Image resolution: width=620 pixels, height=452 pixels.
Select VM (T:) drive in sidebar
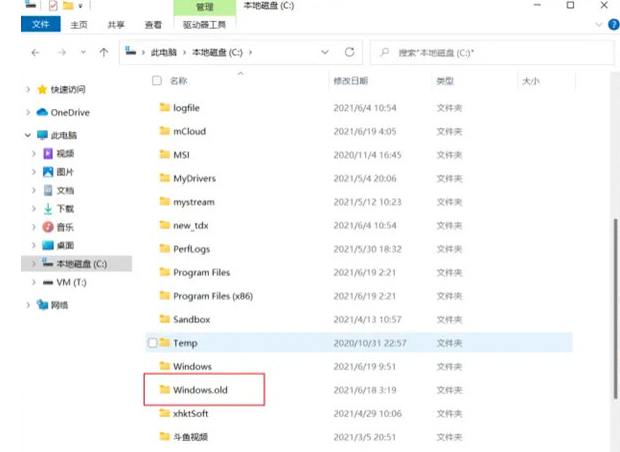click(x=72, y=283)
